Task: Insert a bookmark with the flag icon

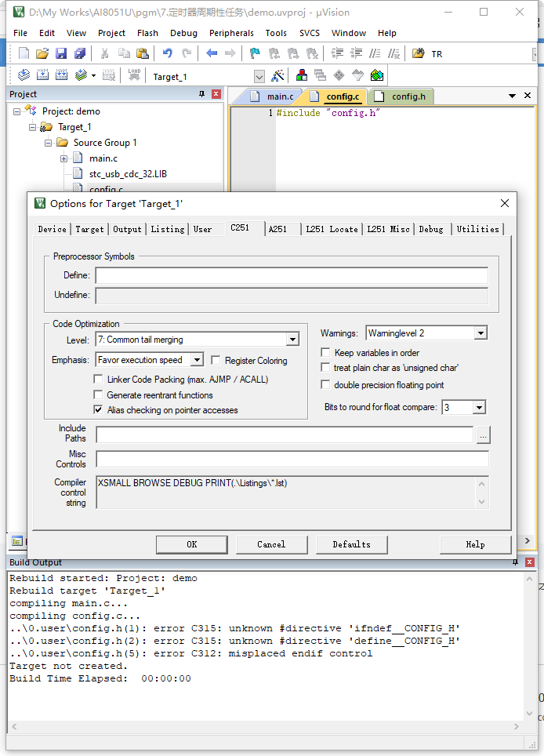Action: coord(255,53)
